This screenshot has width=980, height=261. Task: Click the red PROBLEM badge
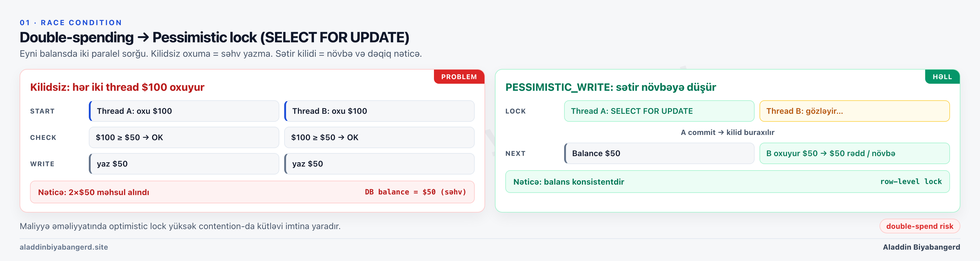[x=459, y=77]
